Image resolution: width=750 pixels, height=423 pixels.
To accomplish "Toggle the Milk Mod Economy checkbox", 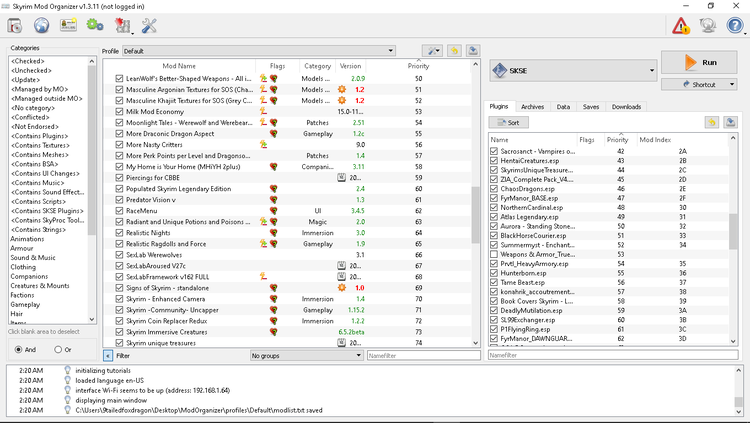I will pyautogui.click(x=119, y=111).
